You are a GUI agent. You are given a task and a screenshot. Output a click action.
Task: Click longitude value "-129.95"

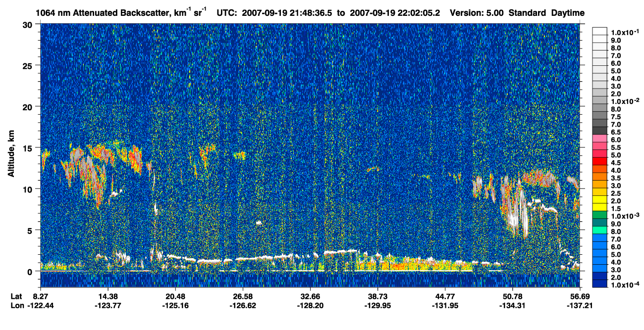(377, 305)
